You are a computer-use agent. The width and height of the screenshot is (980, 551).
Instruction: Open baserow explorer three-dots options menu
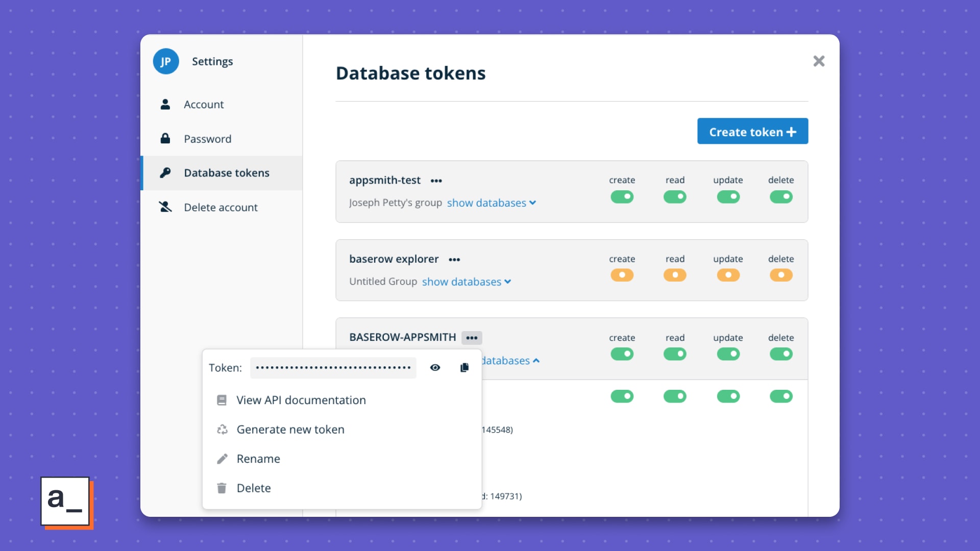(x=454, y=260)
